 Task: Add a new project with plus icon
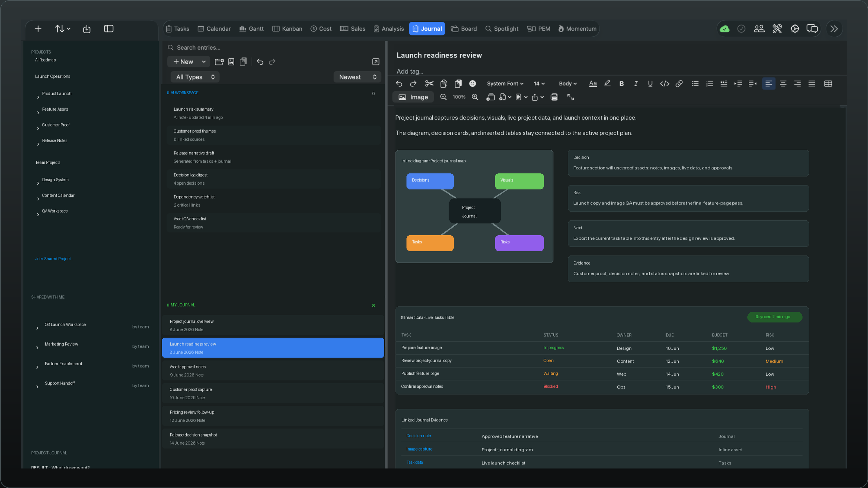pyautogui.click(x=38, y=29)
